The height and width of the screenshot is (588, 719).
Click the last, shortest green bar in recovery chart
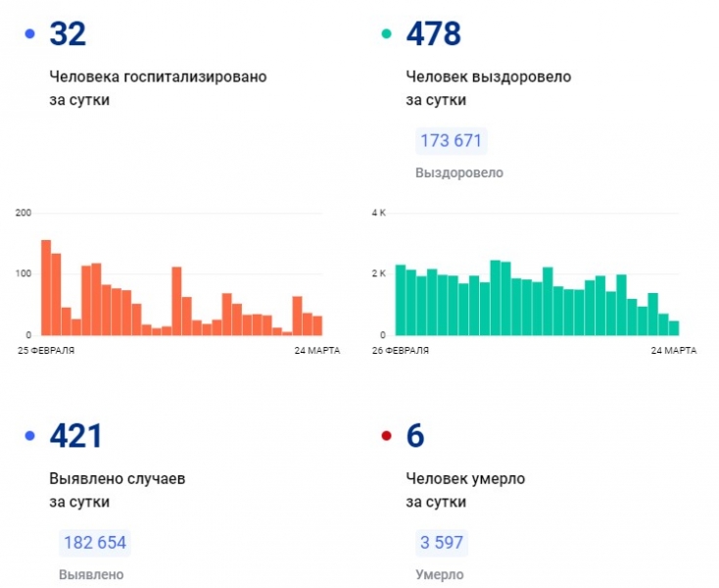tap(674, 328)
